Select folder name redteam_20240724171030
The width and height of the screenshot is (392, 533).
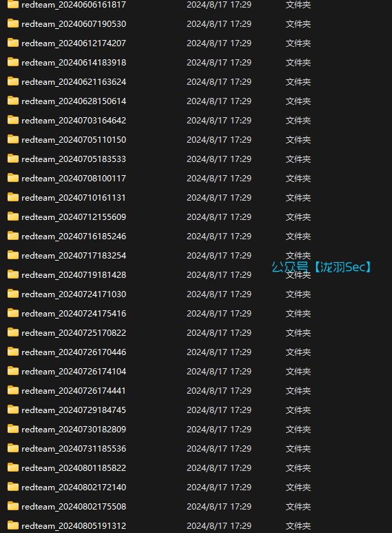(x=74, y=294)
